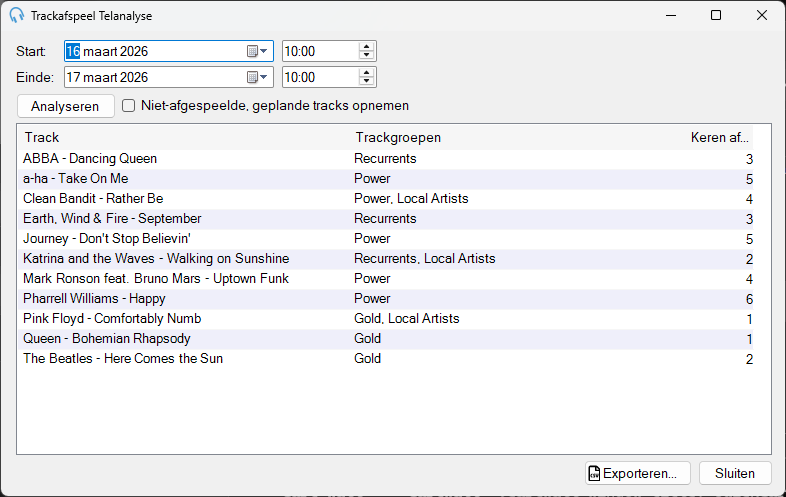
Task: Click the Analyseren button
Action: 66,106
